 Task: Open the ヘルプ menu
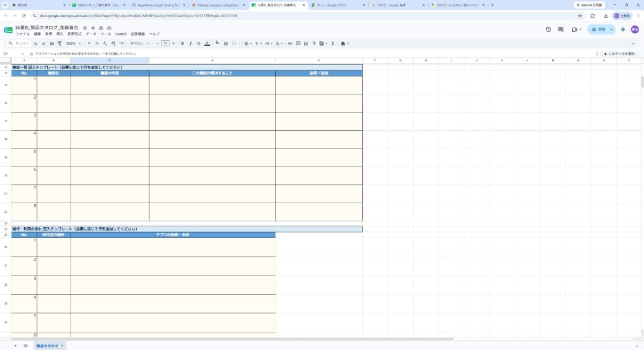154,34
